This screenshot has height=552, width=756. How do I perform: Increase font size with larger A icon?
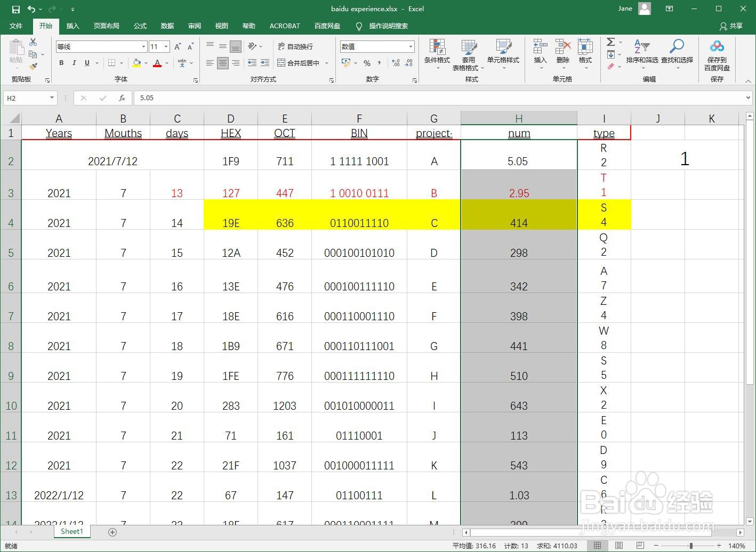click(178, 47)
